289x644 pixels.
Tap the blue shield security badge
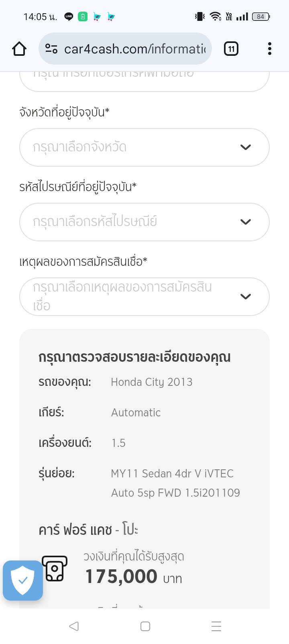click(23, 580)
